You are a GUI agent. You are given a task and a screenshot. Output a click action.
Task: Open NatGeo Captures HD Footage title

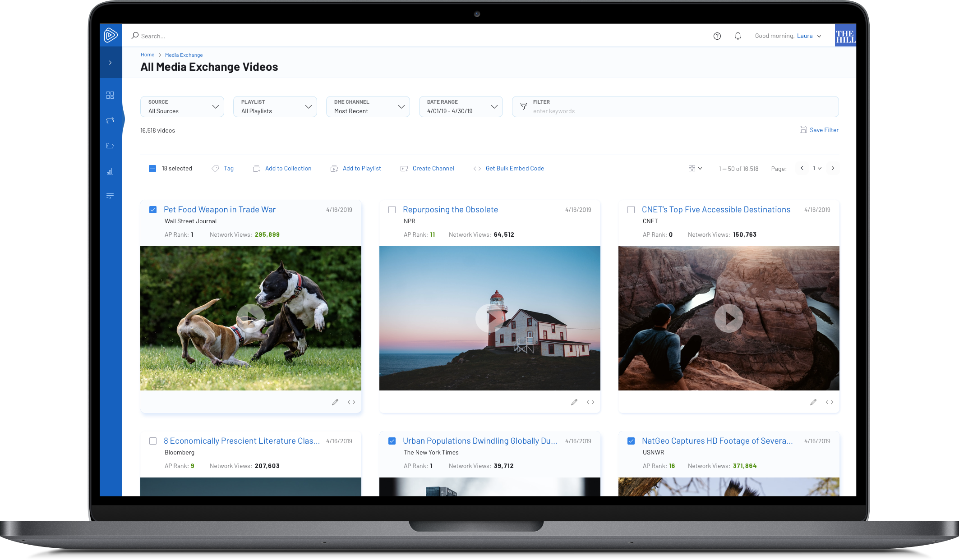717,441
